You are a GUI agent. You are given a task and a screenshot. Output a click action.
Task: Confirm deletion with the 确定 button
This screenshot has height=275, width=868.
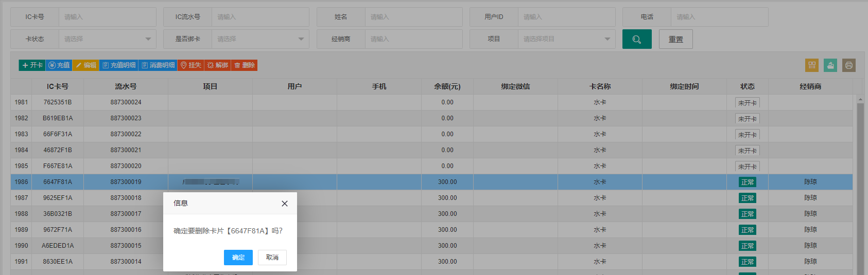click(x=238, y=258)
